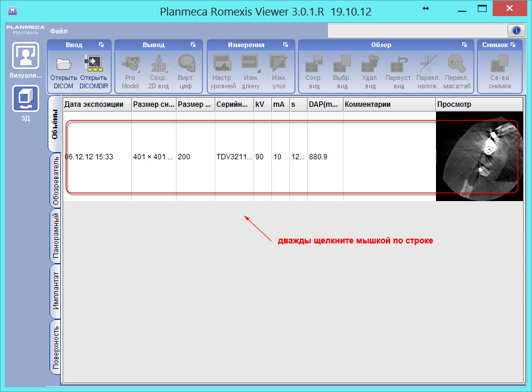Click the 880.9 DAP value cell

point(325,156)
